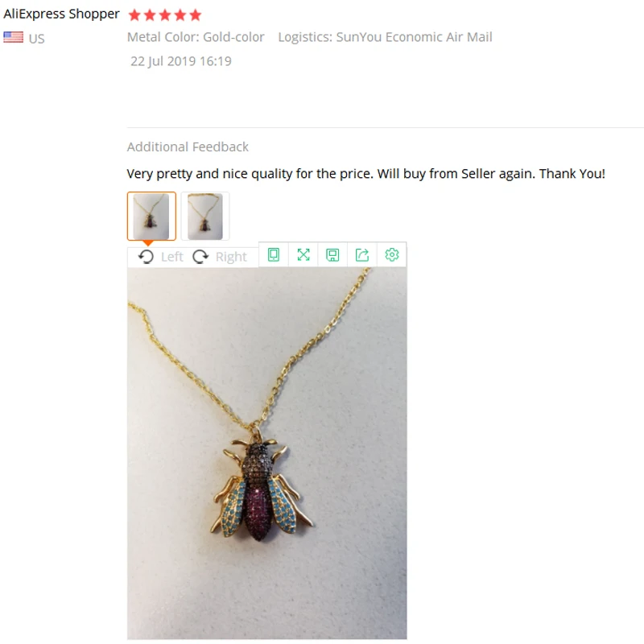Click the "Left" rotate label
The height and width of the screenshot is (644, 644).
click(172, 257)
